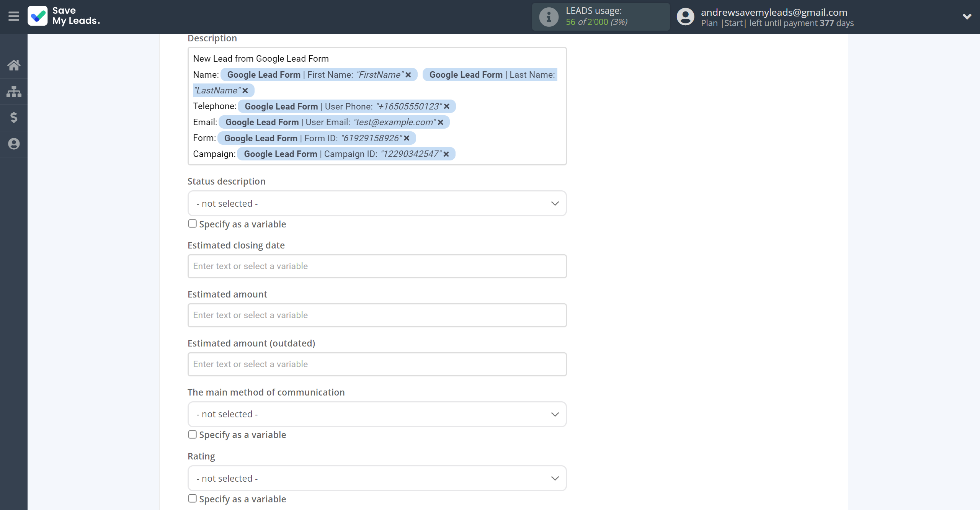Remove the User Phone variable tag
The width and height of the screenshot is (980, 510).
tap(446, 106)
